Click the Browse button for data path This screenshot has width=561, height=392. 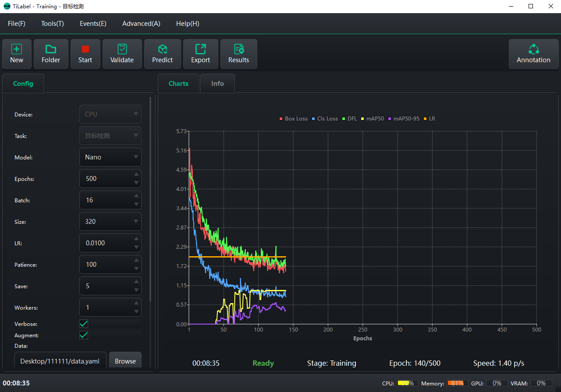click(x=125, y=361)
